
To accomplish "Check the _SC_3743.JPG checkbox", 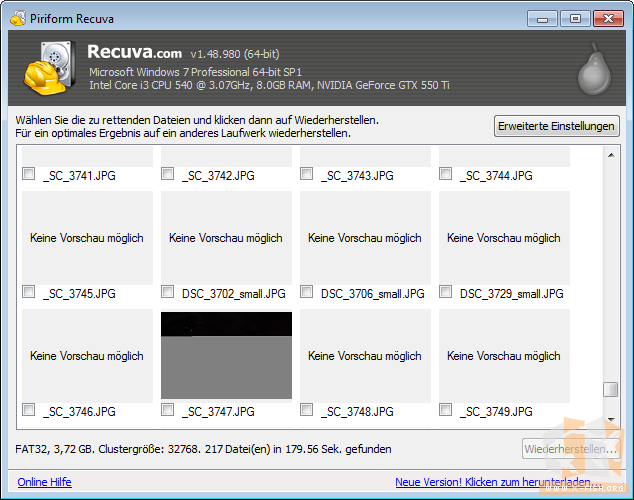I will (306, 174).
